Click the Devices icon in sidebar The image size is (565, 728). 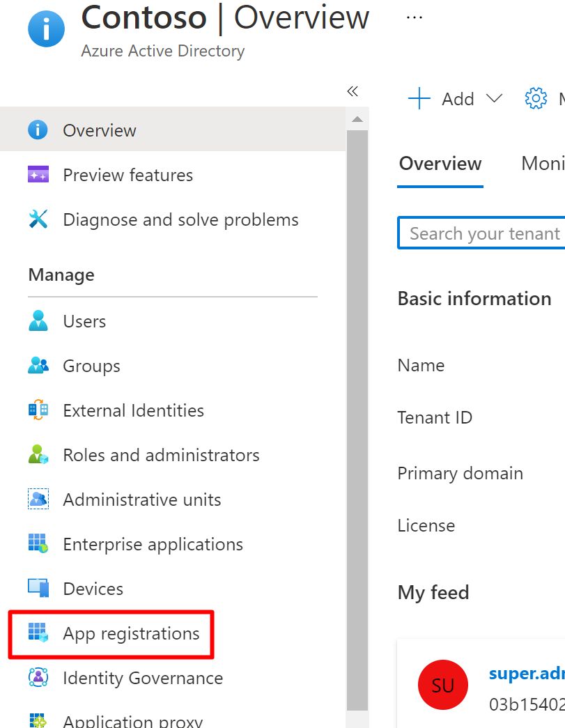coord(38,589)
